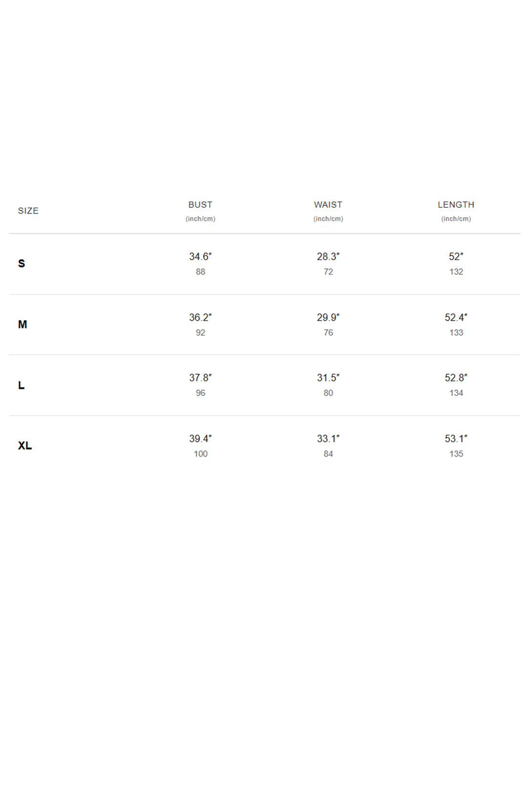
Task: Click the WAIST column header
Action: point(328,205)
